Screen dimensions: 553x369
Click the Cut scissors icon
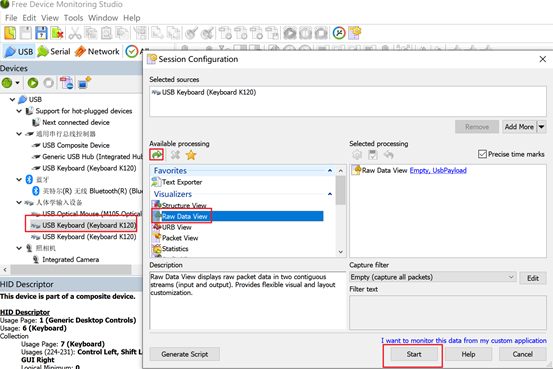(75, 33)
